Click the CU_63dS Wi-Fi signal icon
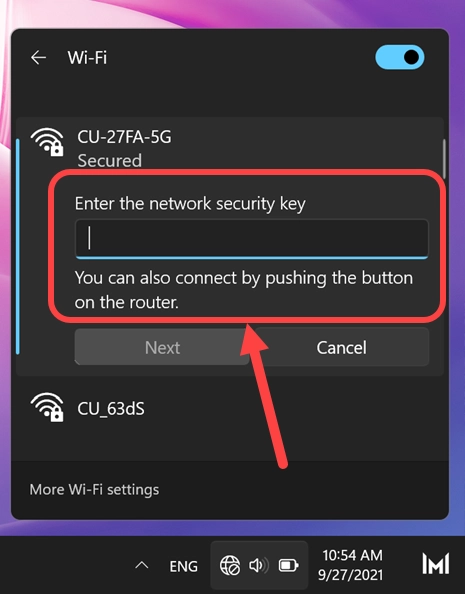This screenshot has width=465, height=594. (47, 407)
